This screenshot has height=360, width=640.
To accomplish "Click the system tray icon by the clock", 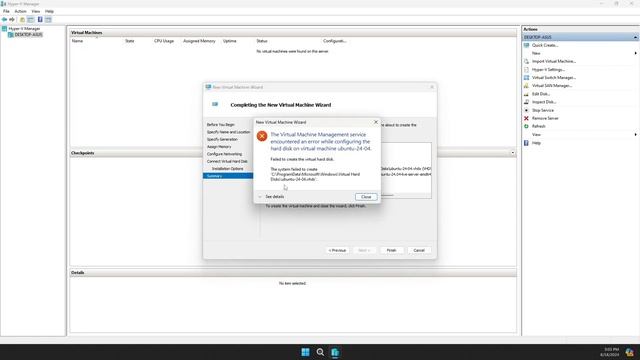I will (629, 352).
